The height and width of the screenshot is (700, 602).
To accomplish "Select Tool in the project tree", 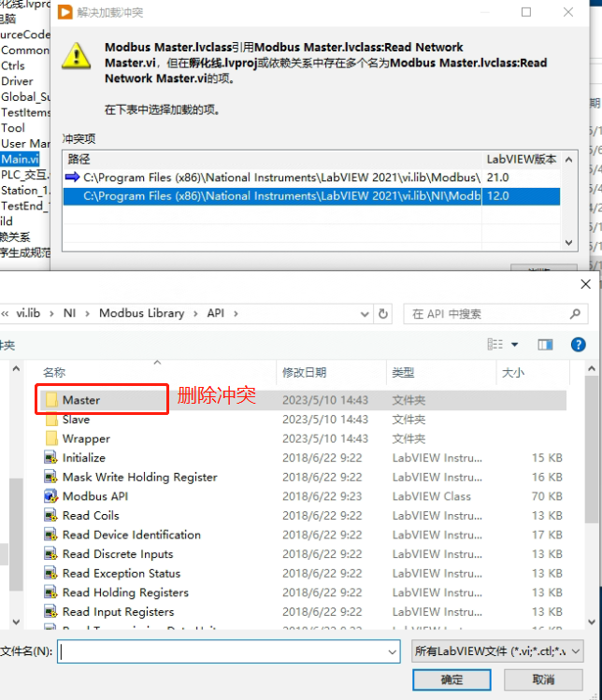I will tap(13, 128).
